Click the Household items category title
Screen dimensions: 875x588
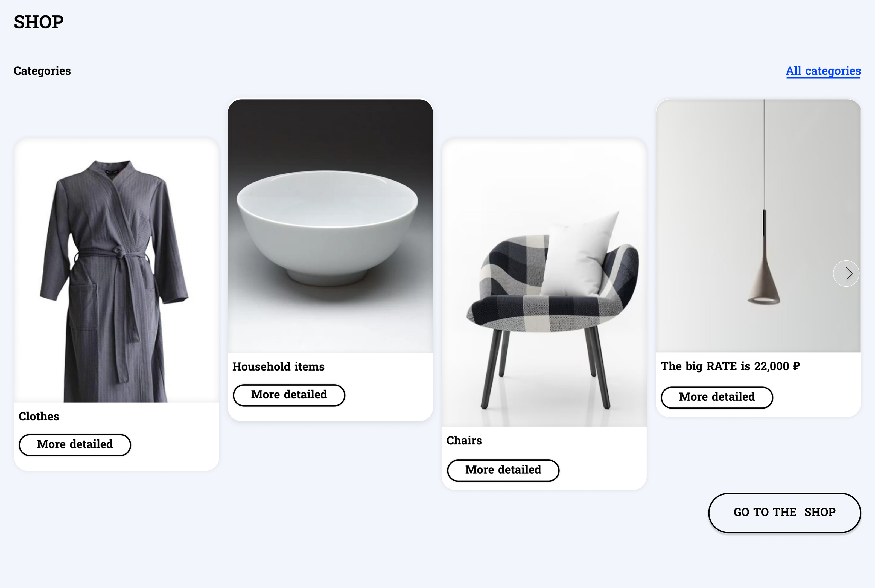click(x=279, y=366)
